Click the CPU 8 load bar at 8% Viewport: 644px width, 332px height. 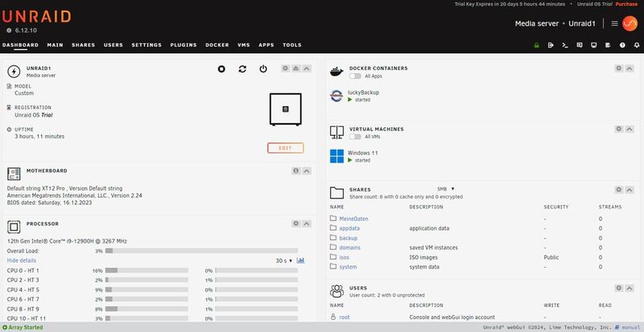click(147, 309)
